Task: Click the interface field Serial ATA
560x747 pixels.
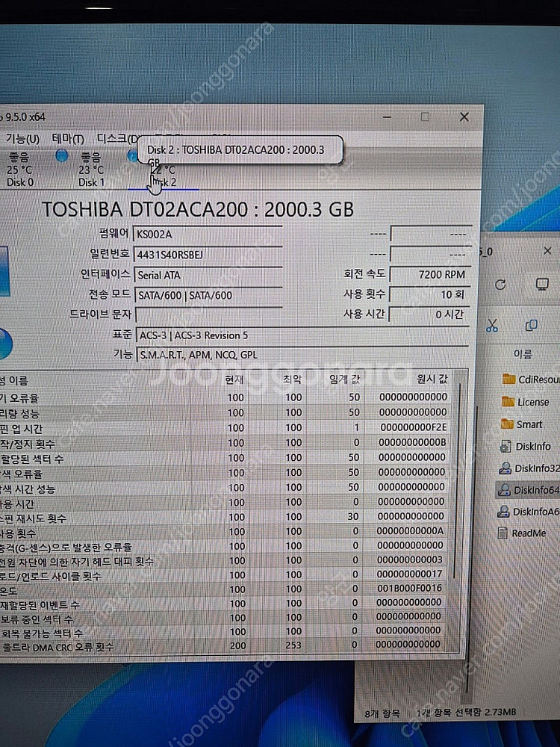Action: tap(208, 275)
